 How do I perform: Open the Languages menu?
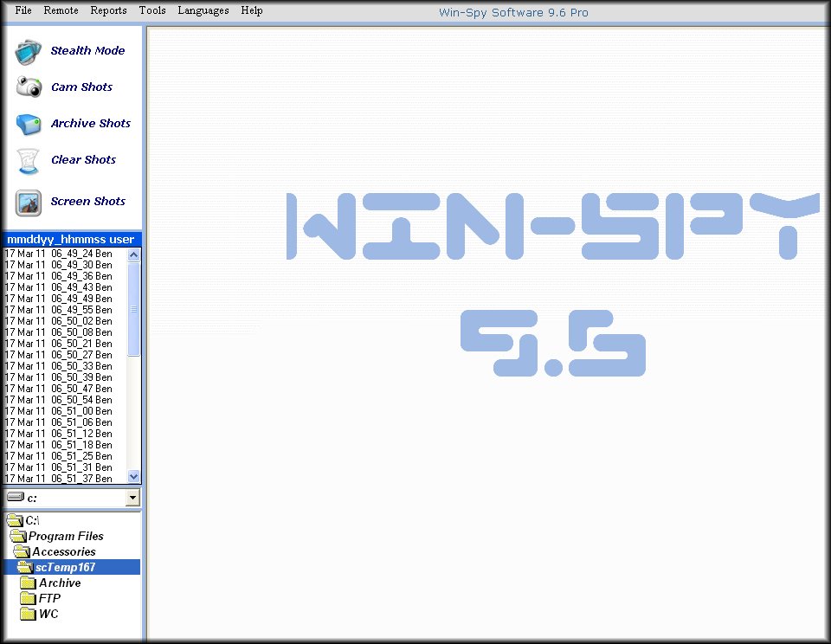coord(203,10)
